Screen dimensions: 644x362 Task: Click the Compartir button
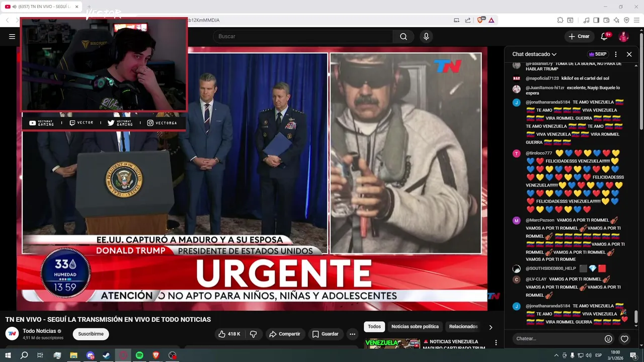pyautogui.click(x=285, y=334)
